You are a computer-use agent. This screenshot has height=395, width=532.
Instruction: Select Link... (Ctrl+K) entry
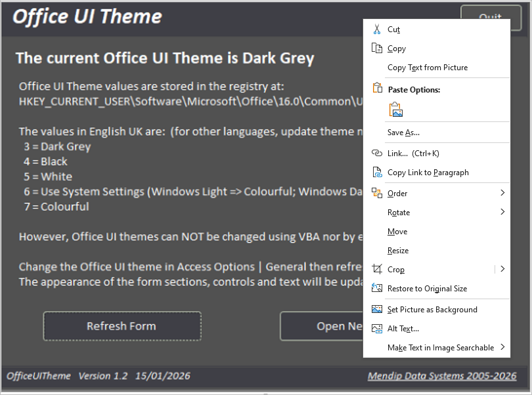coord(436,154)
